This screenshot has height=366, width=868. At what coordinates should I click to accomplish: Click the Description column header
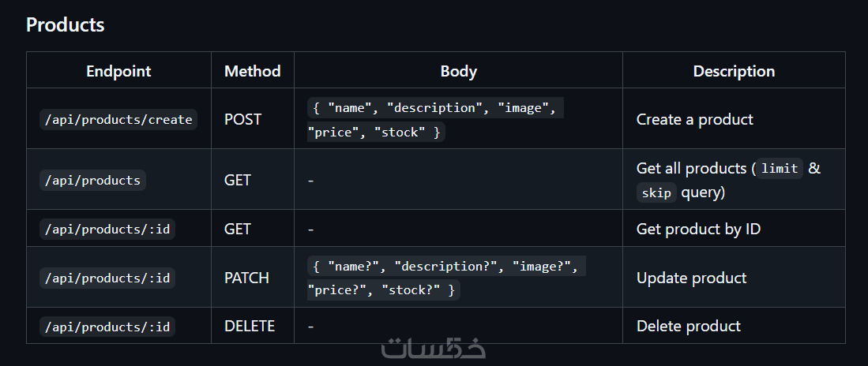tap(734, 71)
